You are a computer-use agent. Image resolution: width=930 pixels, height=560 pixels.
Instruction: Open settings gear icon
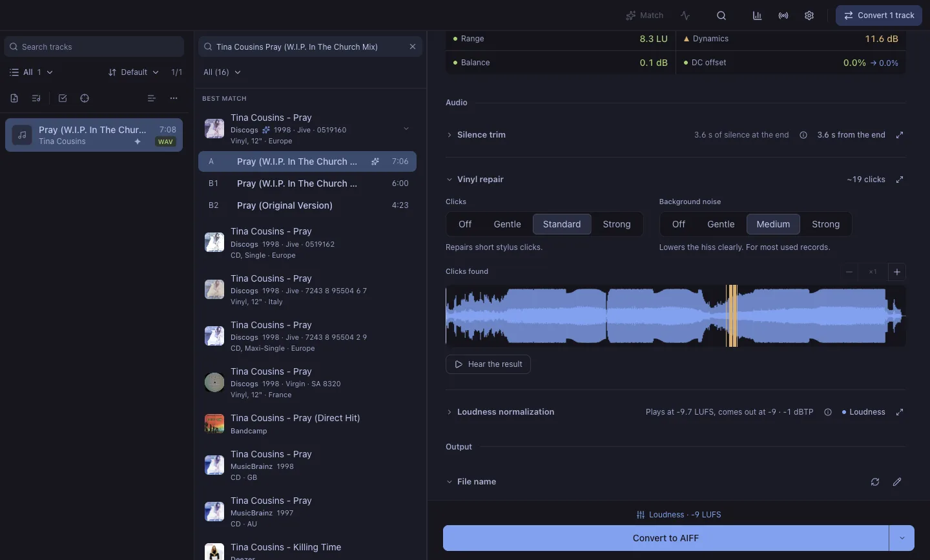[x=809, y=16]
